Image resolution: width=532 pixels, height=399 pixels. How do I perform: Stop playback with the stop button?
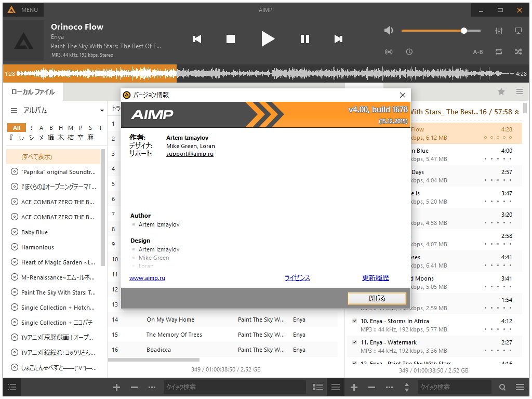click(231, 39)
